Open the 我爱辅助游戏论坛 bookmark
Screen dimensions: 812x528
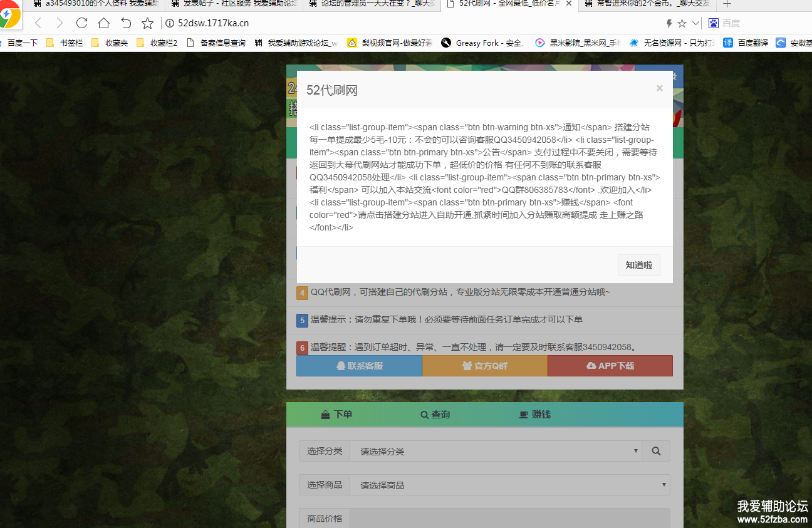tap(296, 43)
